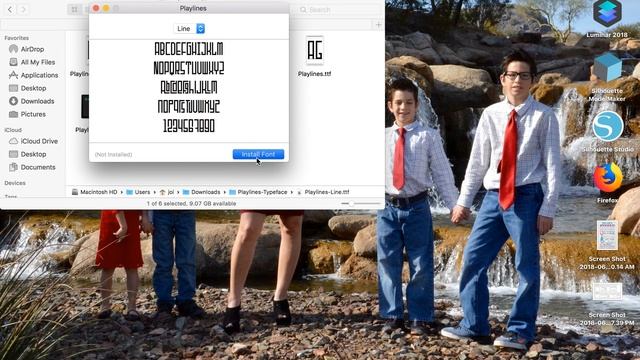Open Silhouette ModelMaker desktop icon
Screen dimensions: 640x360
607,77
